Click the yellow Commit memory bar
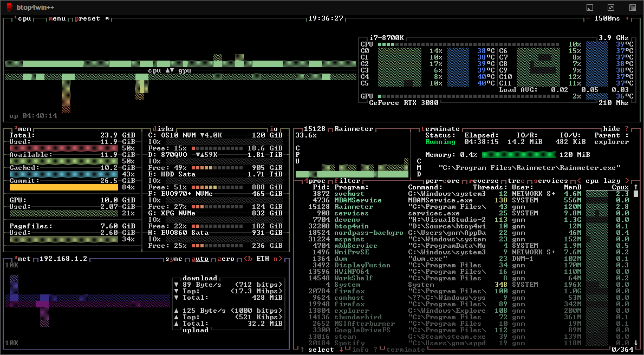644x355 pixels. [x=64, y=187]
